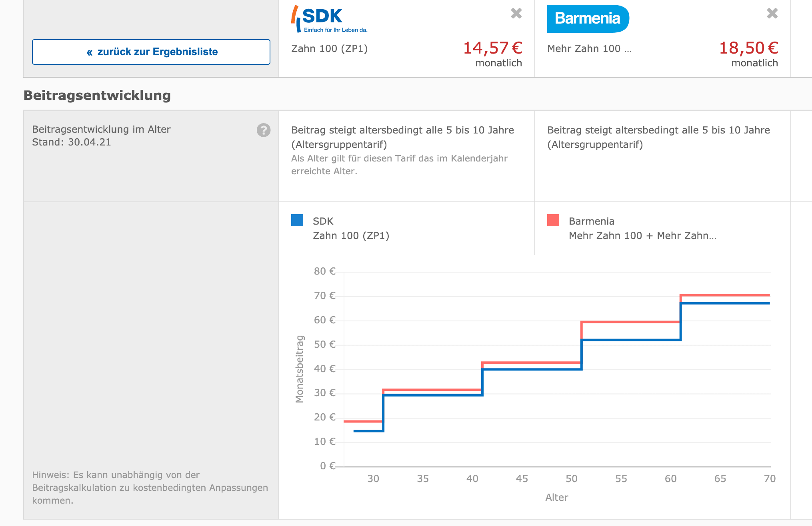
Task: Click the Beitragsentwicklung section heading
Action: (x=97, y=96)
